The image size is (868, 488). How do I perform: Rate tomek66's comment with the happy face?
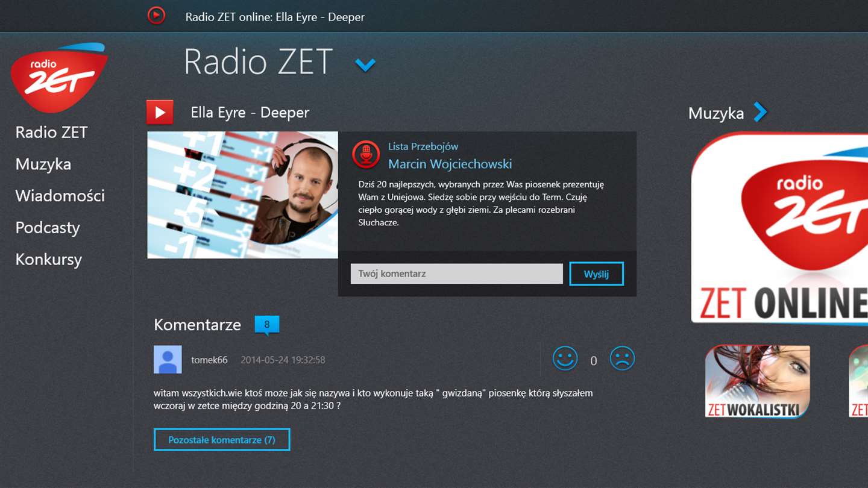coord(565,359)
